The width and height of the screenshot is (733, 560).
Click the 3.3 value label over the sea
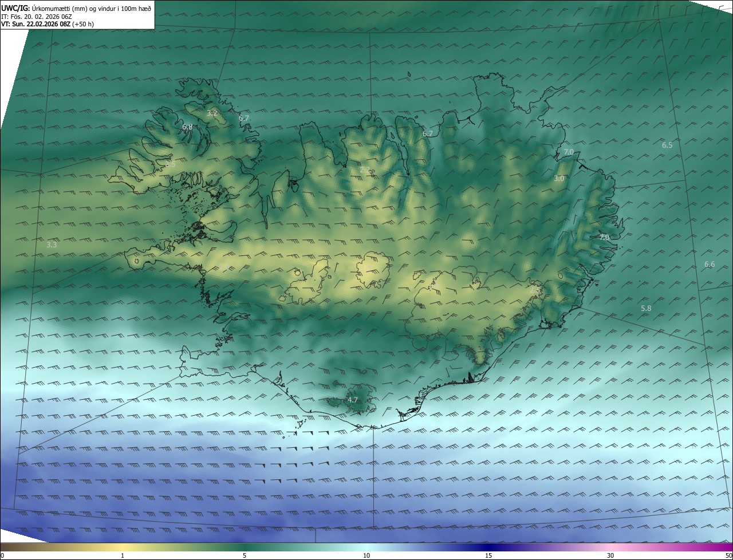click(52, 244)
